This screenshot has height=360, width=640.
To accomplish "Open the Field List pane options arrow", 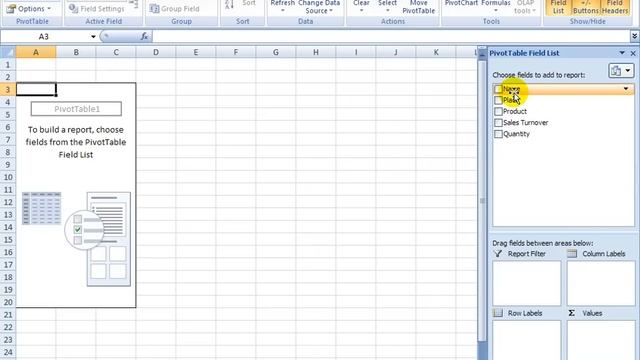I will [622, 53].
